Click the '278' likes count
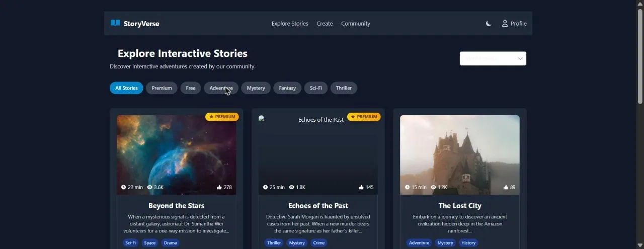Viewport: 644px width, 249px height. click(228, 187)
